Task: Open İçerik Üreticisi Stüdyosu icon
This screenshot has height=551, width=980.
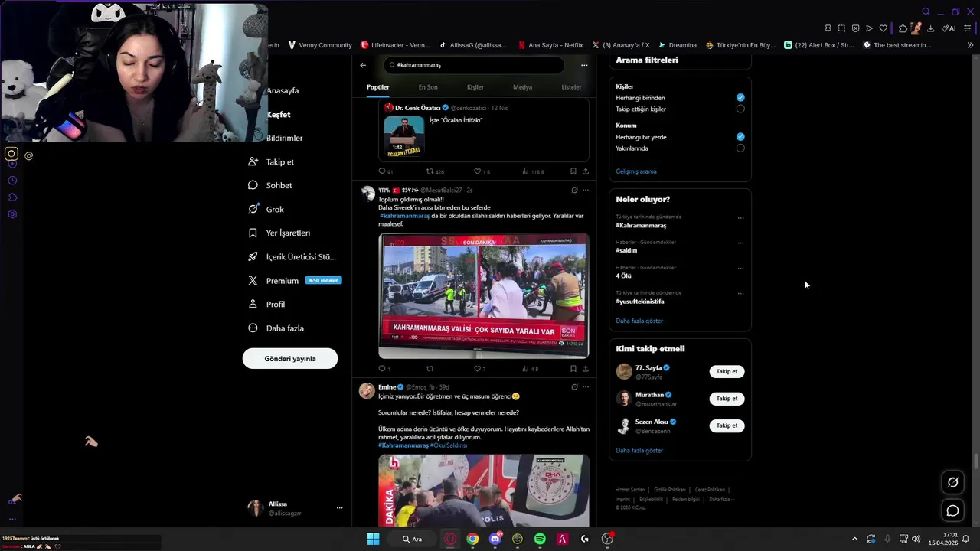Action: tap(253, 256)
